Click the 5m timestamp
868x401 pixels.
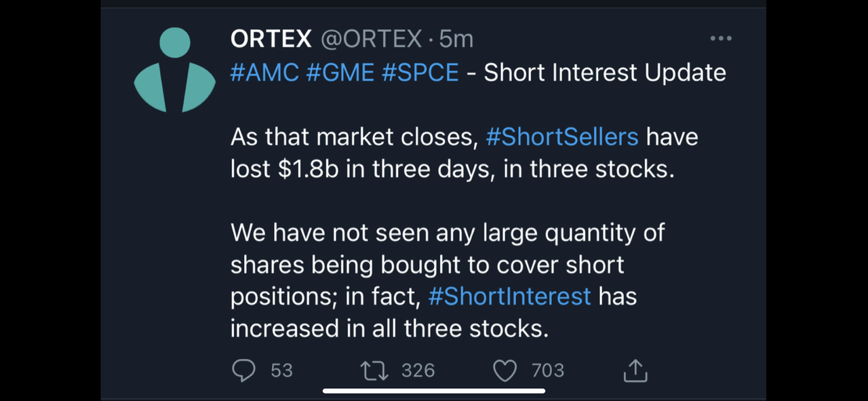pos(456,39)
